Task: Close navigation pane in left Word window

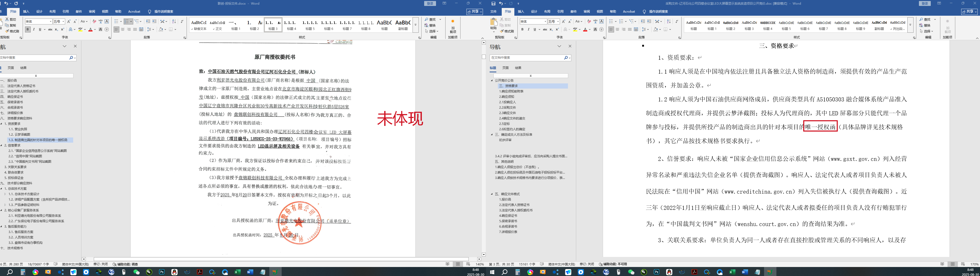Action: coord(75,46)
